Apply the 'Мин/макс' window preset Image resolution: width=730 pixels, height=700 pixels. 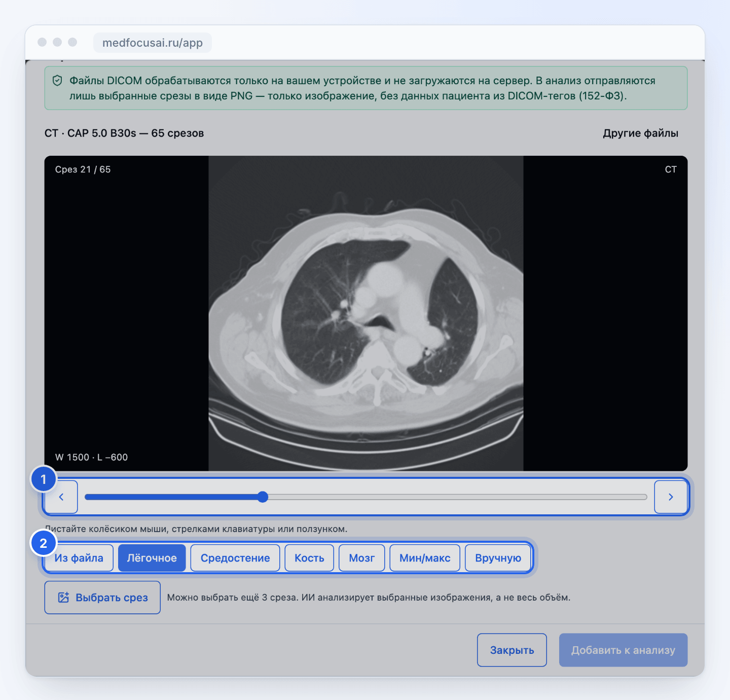click(425, 558)
